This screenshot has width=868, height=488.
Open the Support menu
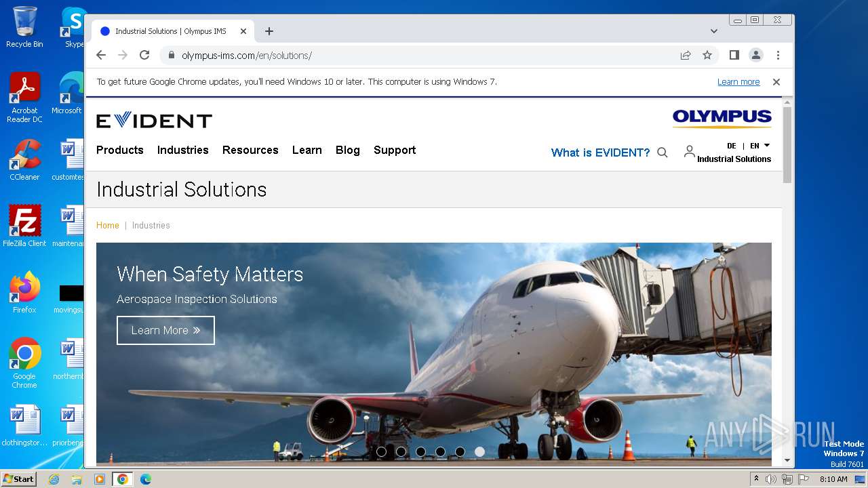click(x=395, y=150)
